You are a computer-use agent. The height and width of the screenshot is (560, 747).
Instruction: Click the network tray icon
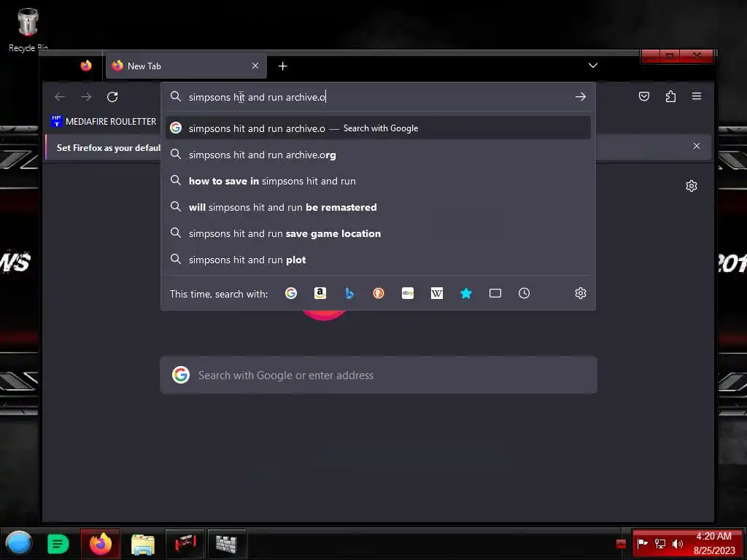[659, 543]
